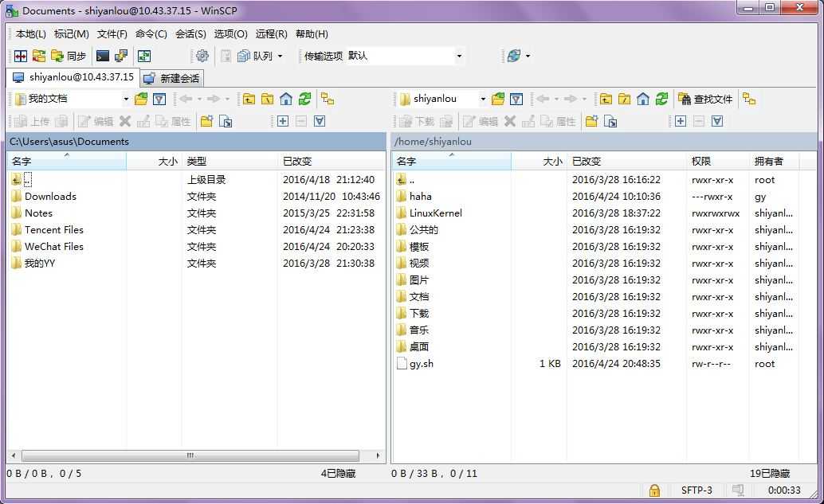Image resolution: width=824 pixels, height=504 pixels.
Task: Click the 同步 synchronize button
Action: (x=69, y=56)
